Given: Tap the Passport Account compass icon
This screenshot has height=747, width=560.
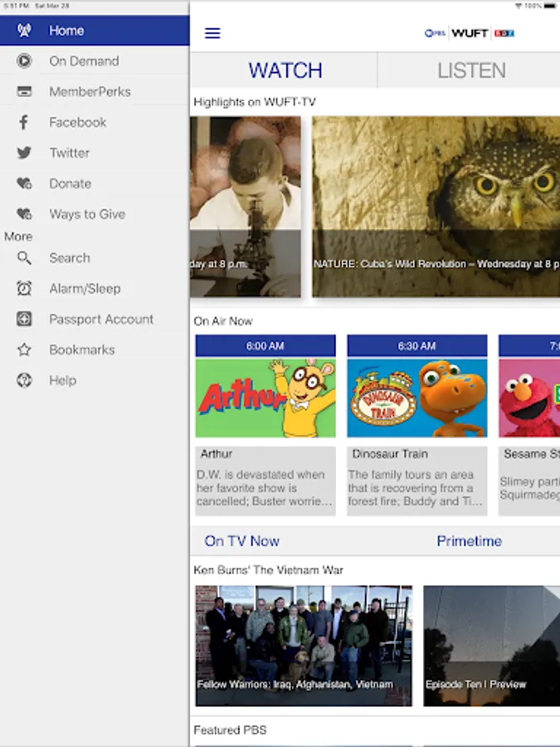Looking at the screenshot, I should (x=24, y=320).
